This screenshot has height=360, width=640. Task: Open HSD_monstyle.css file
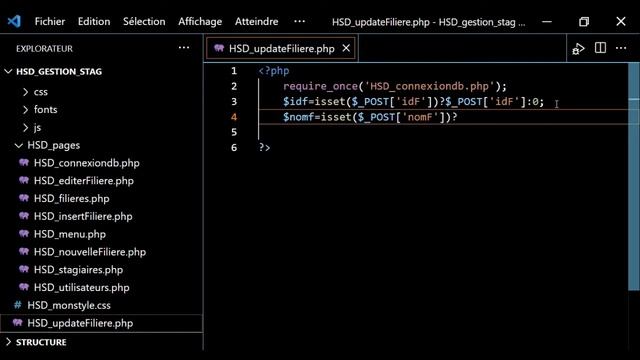[x=101, y=305]
